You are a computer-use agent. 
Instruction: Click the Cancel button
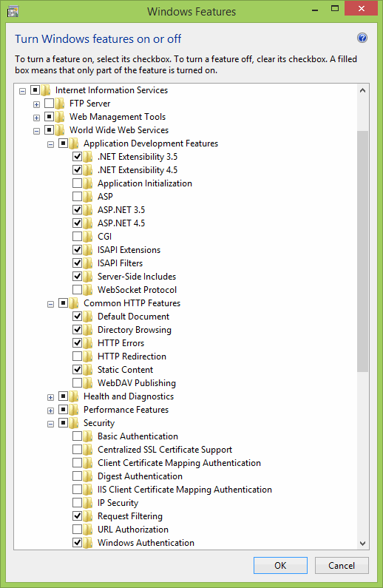coord(342,565)
